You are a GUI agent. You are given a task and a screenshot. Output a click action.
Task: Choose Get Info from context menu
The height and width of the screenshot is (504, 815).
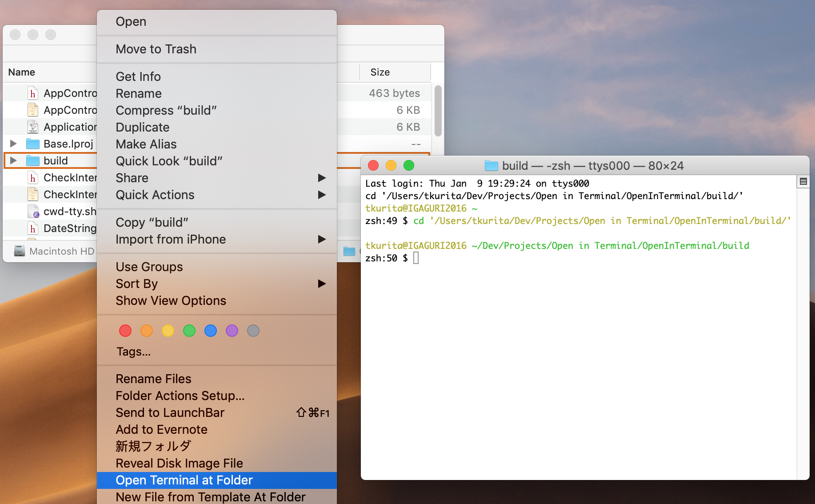[x=138, y=76]
